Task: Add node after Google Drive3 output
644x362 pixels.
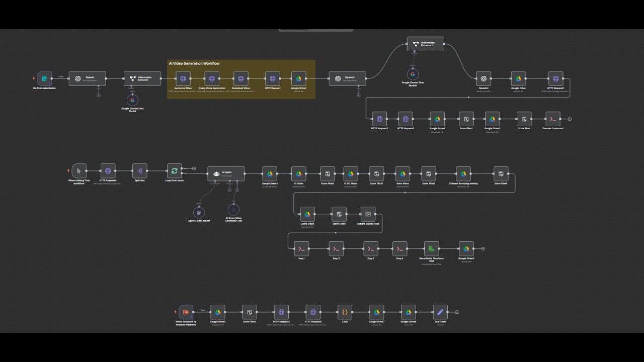Action: point(483,248)
